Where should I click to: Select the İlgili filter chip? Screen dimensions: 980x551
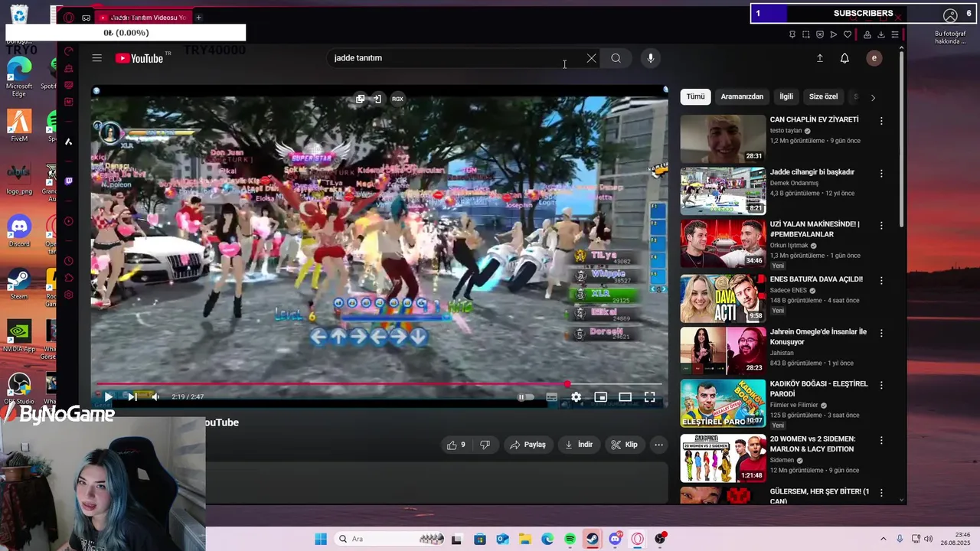(x=786, y=96)
